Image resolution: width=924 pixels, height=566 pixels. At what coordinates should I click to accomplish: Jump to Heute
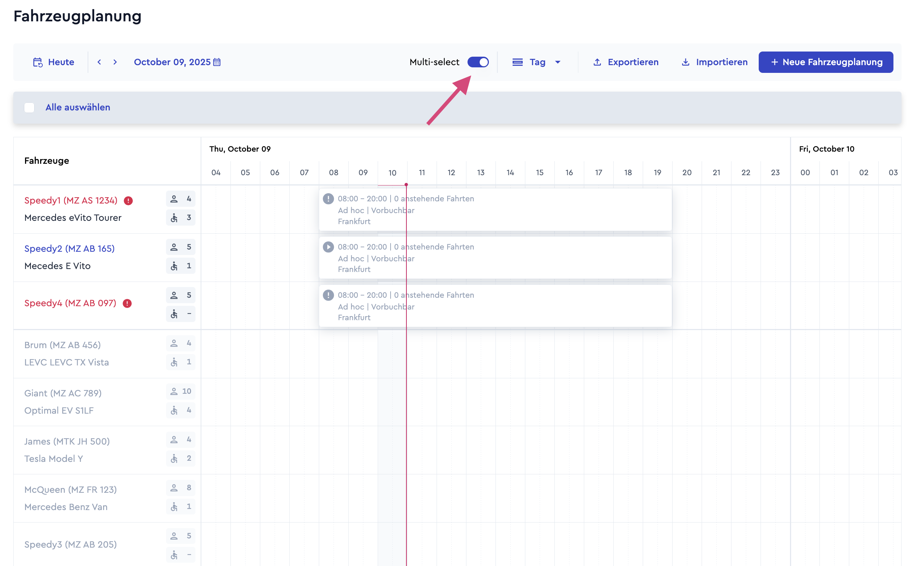point(54,62)
